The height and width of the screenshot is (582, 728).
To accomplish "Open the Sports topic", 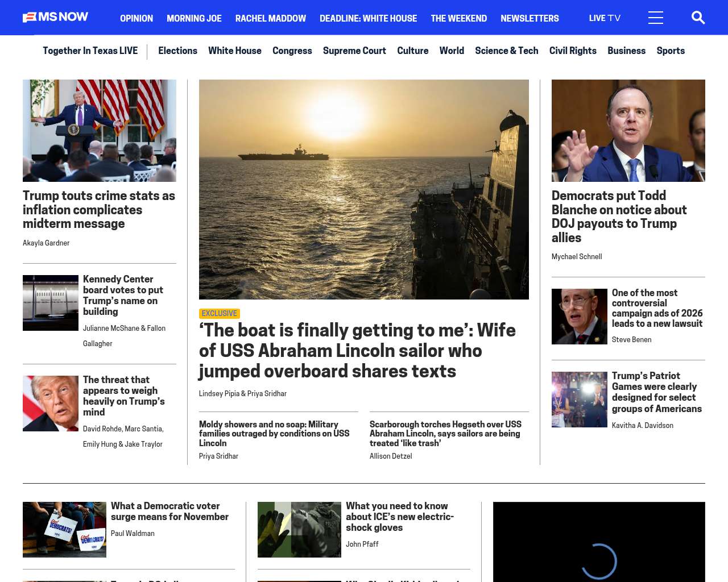I will (x=671, y=51).
